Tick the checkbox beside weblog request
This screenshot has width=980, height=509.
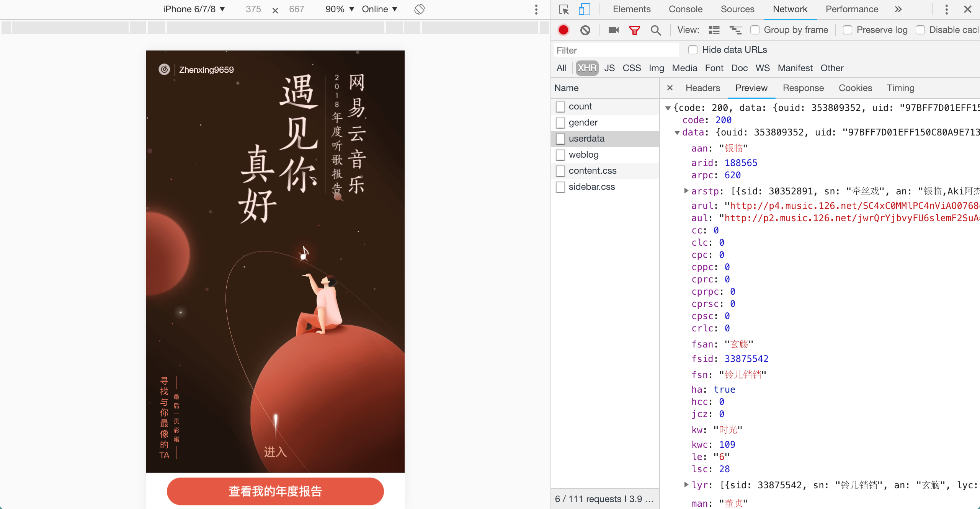(560, 155)
